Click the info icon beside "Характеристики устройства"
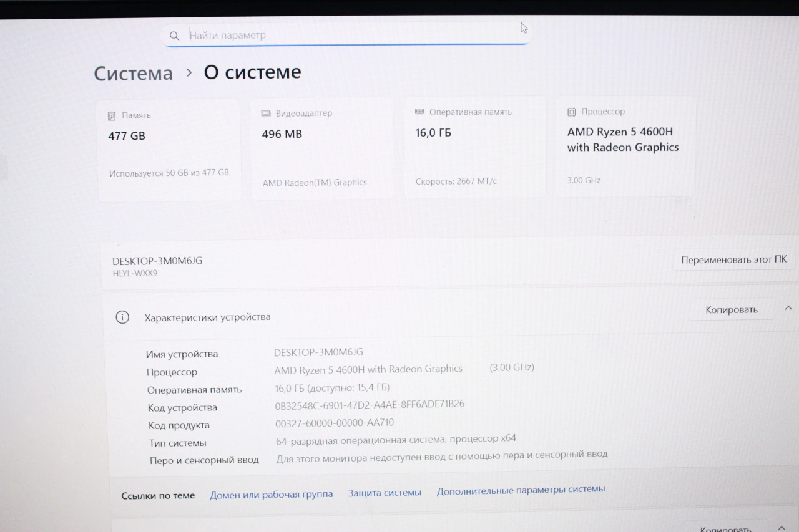Screen dimensions: 799x532 (x=122, y=317)
